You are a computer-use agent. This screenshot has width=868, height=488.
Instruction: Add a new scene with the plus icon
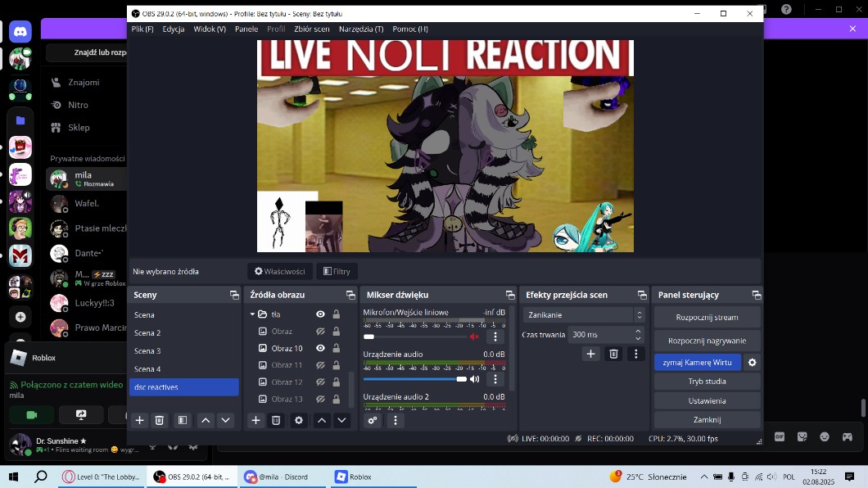[140, 420]
